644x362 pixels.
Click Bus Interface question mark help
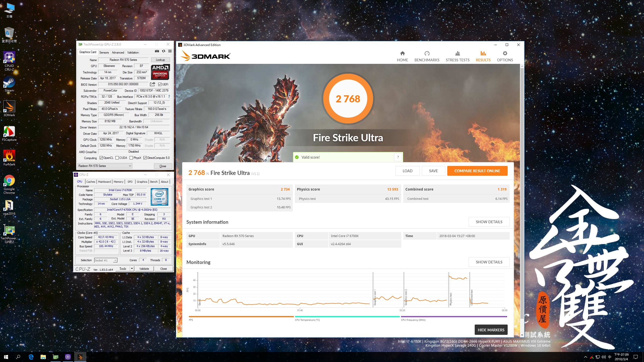169,97
